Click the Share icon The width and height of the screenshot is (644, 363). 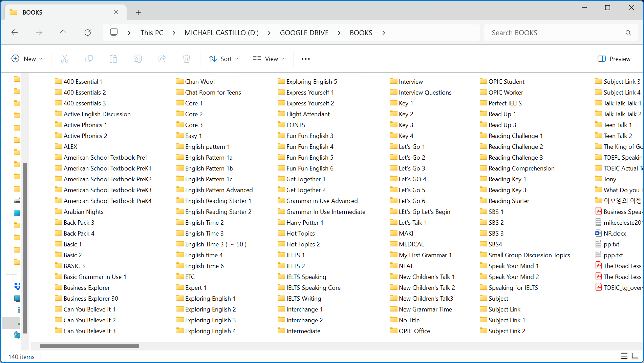click(x=162, y=59)
